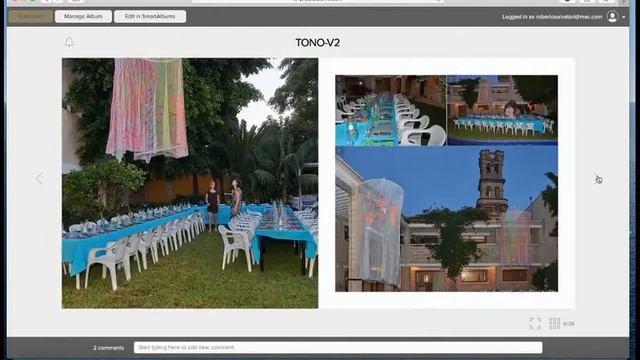Click the Manage Album button

[x=83, y=16]
